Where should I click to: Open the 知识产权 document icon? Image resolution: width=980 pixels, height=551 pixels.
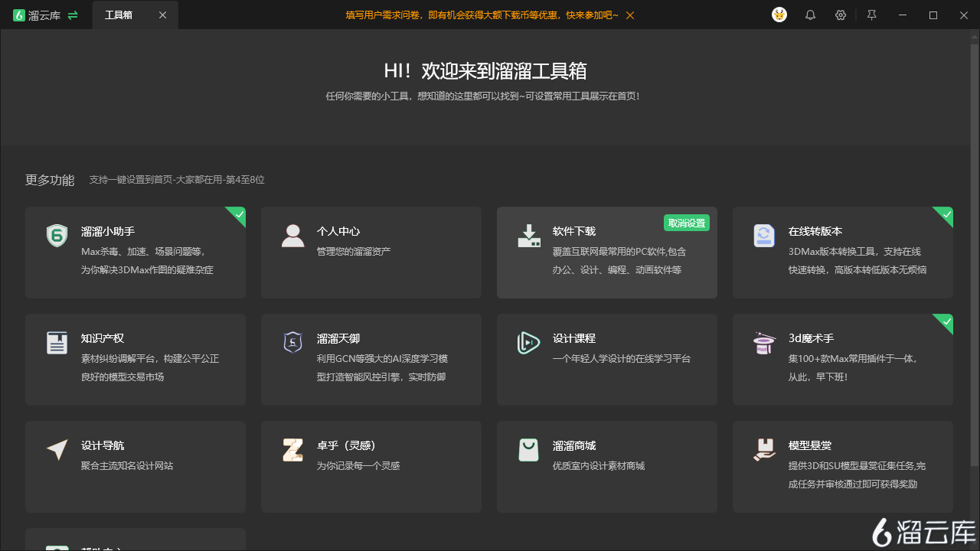click(x=57, y=343)
